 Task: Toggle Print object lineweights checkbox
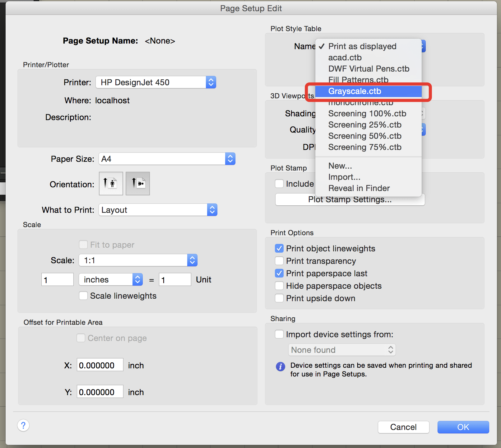click(x=279, y=248)
